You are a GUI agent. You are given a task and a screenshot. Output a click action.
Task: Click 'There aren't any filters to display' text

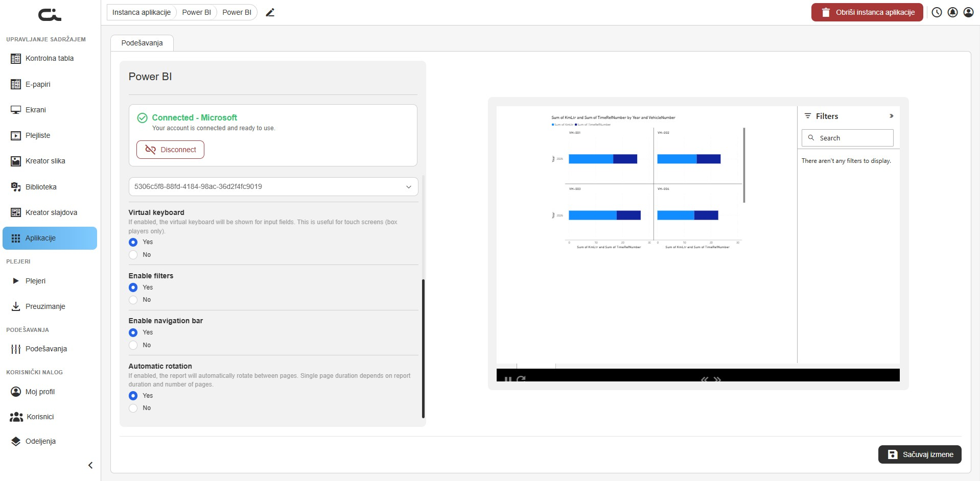[x=846, y=161]
